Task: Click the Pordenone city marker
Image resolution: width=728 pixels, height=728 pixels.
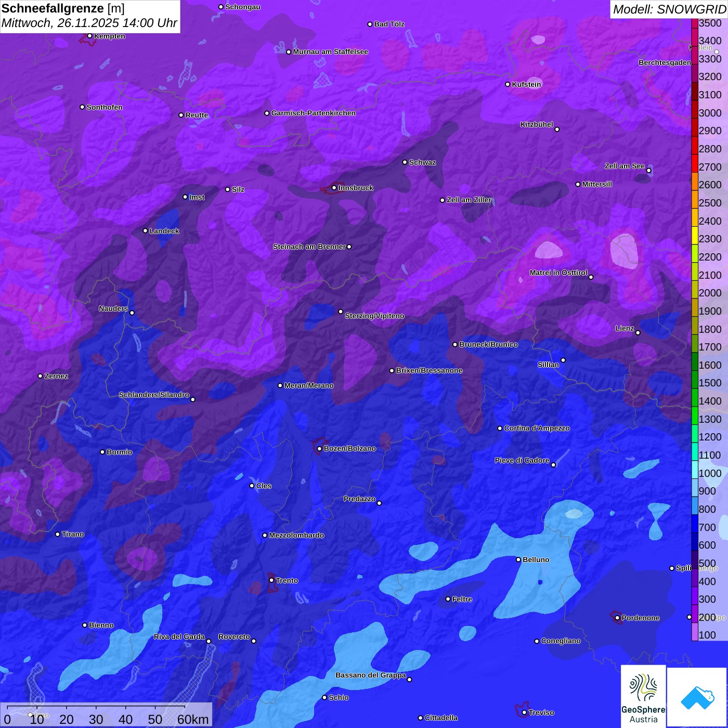Action: [617, 618]
